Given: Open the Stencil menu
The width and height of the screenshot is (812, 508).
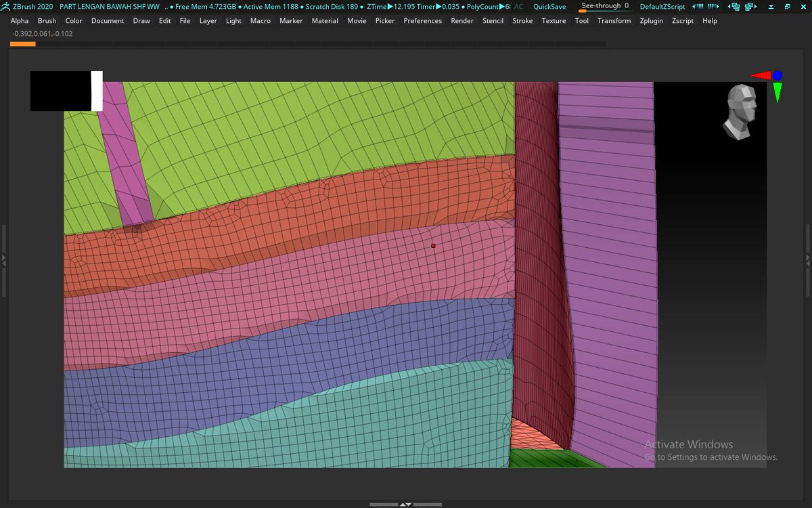Looking at the screenshot, I should tap(493, 21).
